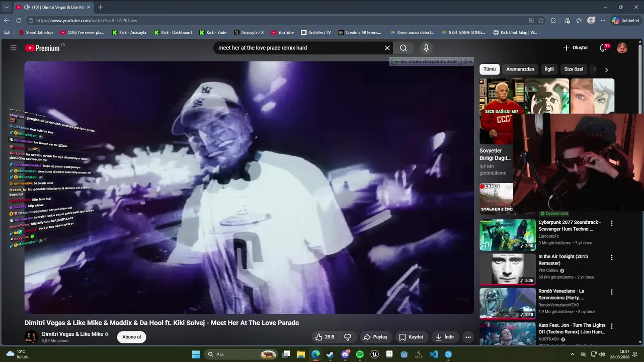Run search with the magnifier button
The width and height of the screenshot is (644, 362).
point(404,48)
